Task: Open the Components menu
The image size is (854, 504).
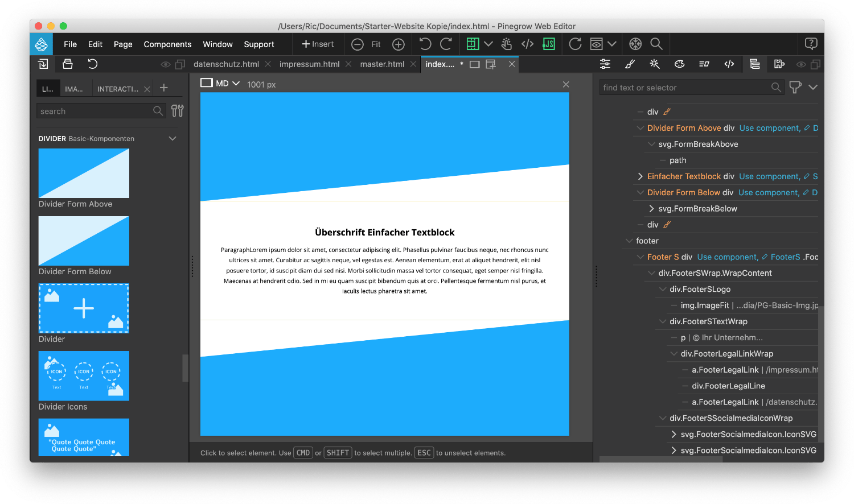Action: [x=167, y=44]
